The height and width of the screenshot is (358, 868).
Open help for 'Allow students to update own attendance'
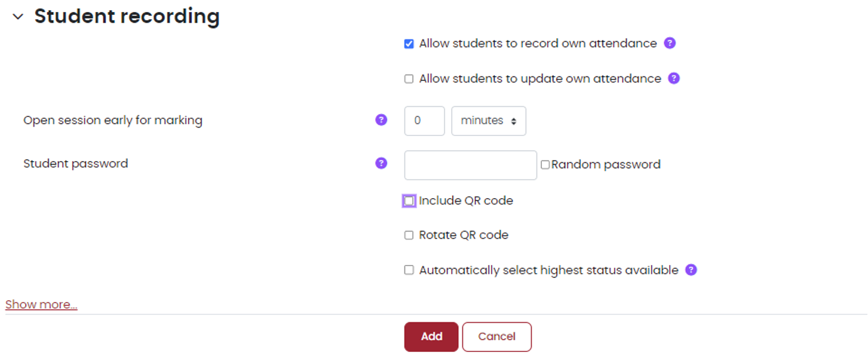click(673, 78)
